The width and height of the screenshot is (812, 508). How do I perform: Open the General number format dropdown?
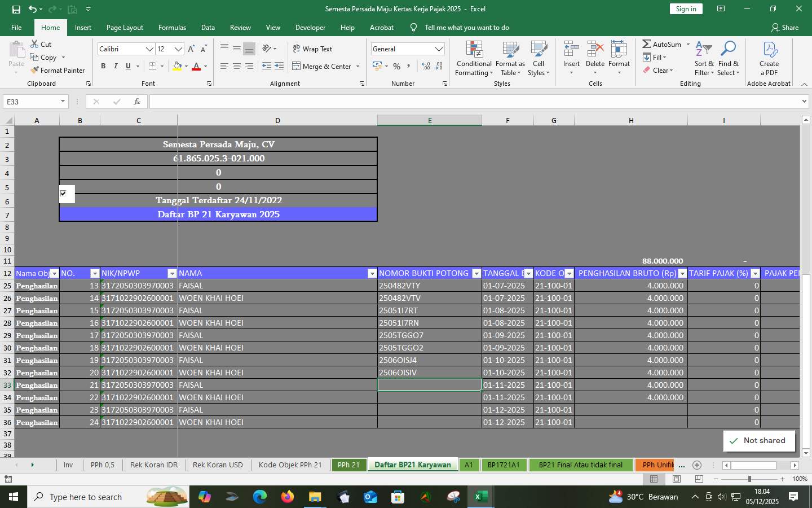coord(439,49)
